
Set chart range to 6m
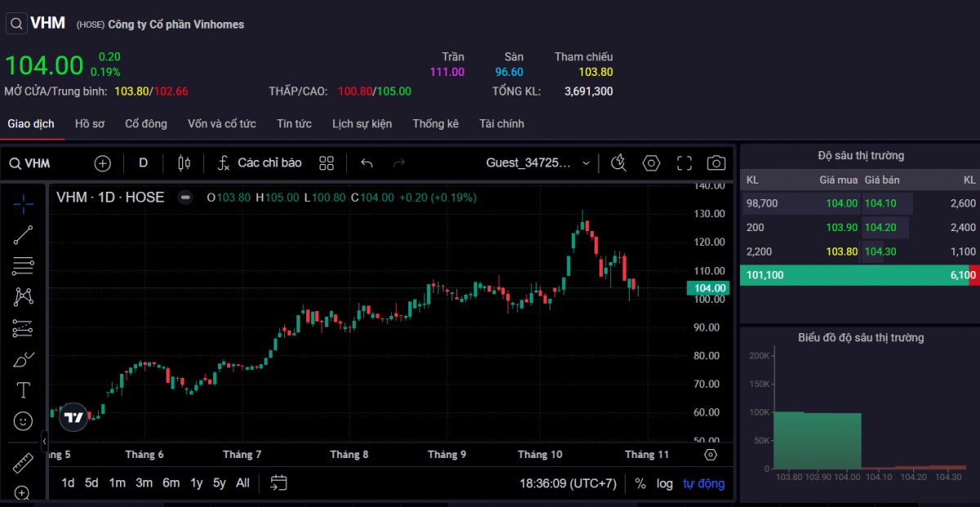pyautogui.click(x=171, y=483)
